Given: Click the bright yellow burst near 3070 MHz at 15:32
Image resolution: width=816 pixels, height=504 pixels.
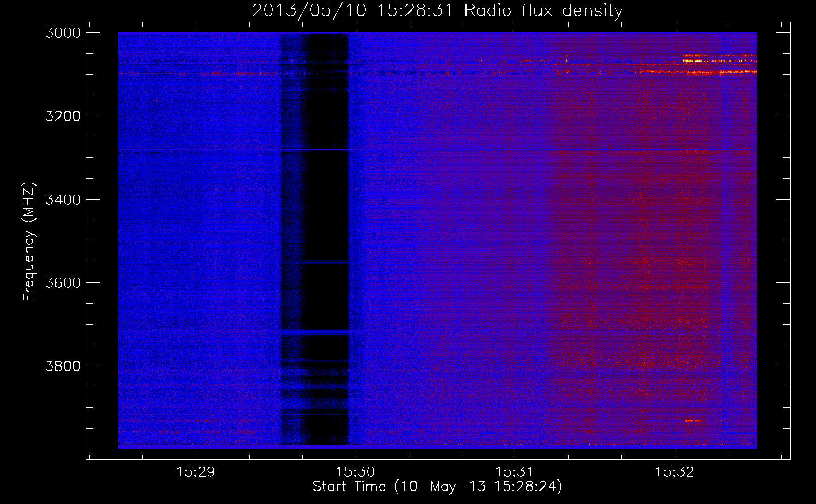Looking at the screenshot, I should pyautogui.click(x=693, y=61).
